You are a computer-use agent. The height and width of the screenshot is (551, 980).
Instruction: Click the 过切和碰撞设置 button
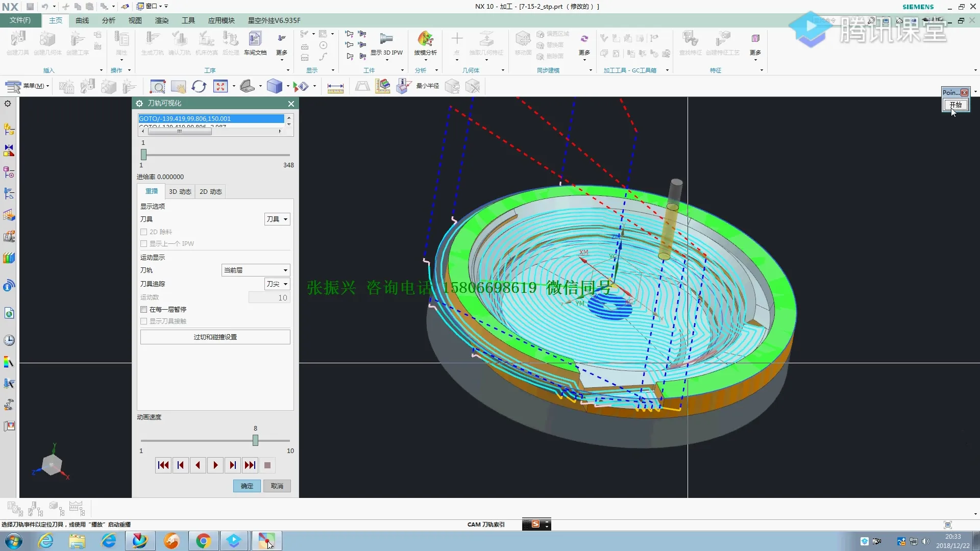coord(215,337)
